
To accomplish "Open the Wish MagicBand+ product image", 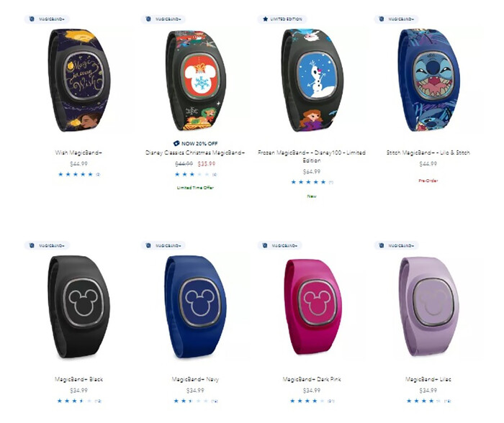I will pyautogui.click(x=79, y=80).
